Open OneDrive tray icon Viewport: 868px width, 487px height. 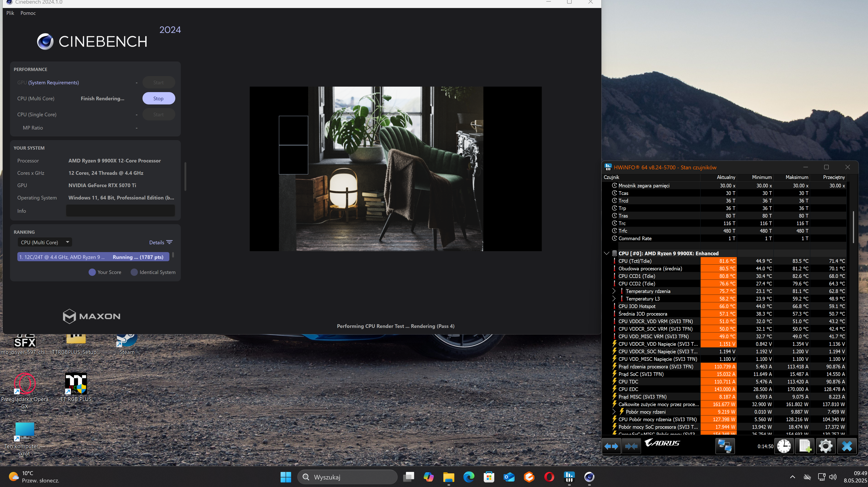click(807, 477)
